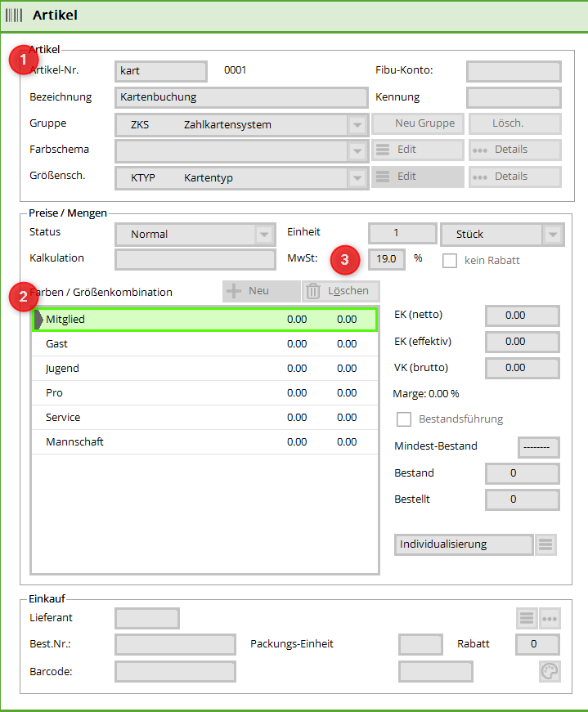Open Details for the Farbschema row
Image resolution: width=588 pixels, height=712 pixels.
click(x=515, y=150)
